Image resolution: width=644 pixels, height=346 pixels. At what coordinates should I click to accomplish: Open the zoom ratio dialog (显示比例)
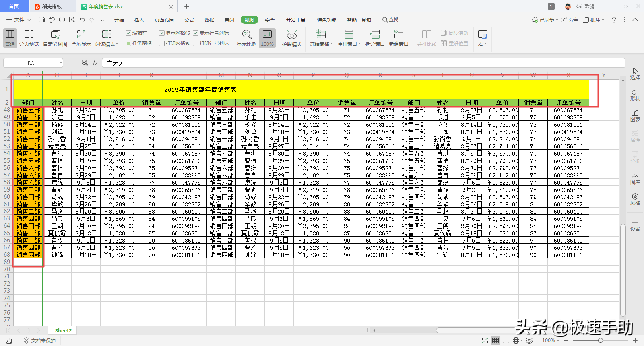[x=246, y=38]
